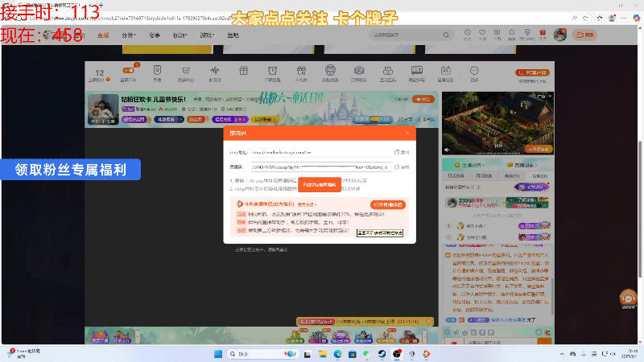Screen dimensions: 644x362
Task: Open the shield-badge toolbar icon
Action: click(157, 70)
